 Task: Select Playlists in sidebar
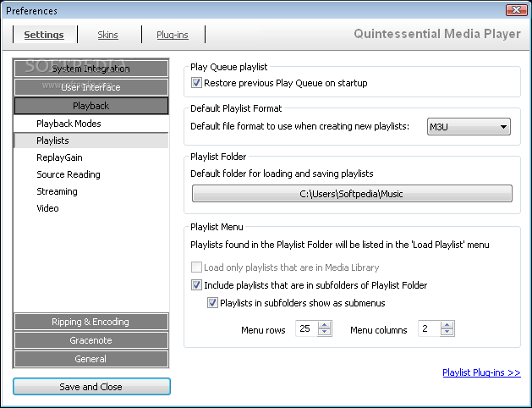coord(91,141)
